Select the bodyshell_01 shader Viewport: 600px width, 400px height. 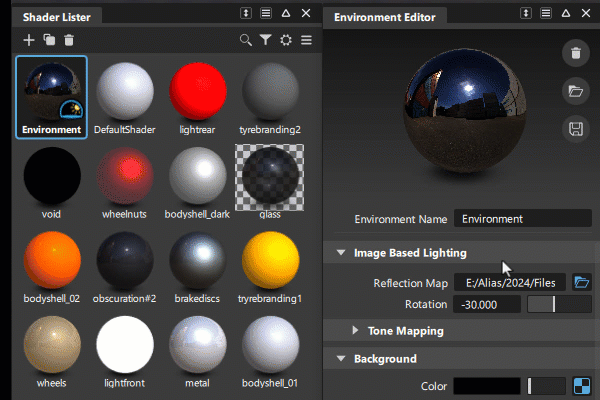click(x=271, y=344)
